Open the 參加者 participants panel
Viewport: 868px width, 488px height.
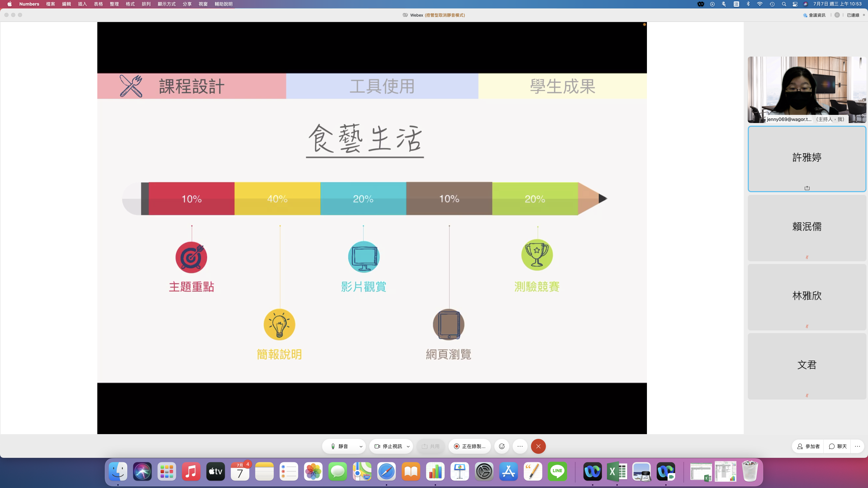808,446
